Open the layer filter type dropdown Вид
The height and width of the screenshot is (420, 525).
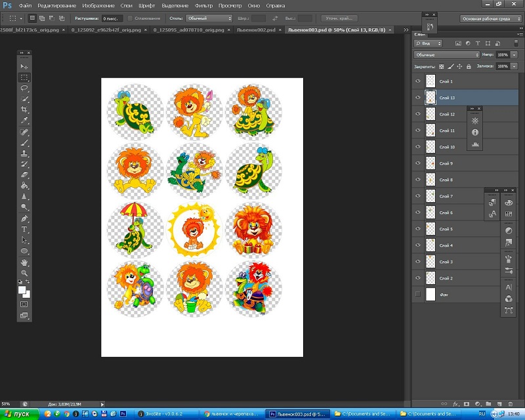[429, 43]
